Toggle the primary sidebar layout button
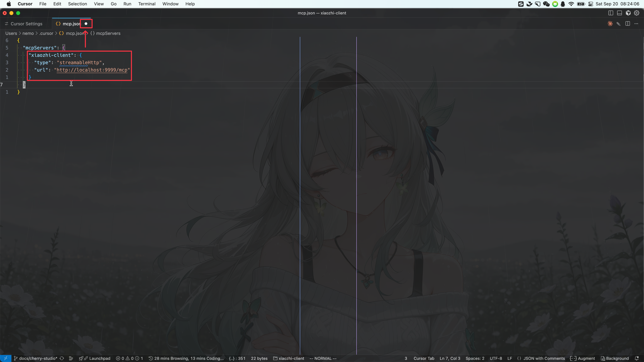This screenshot has width=644, height=362. 610,13
